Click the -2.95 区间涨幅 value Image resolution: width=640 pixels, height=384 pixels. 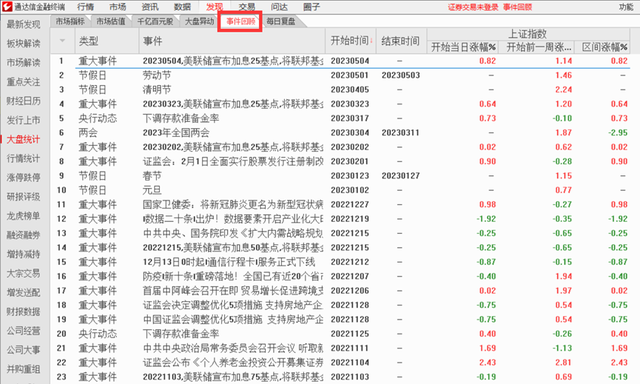[618, 133]
